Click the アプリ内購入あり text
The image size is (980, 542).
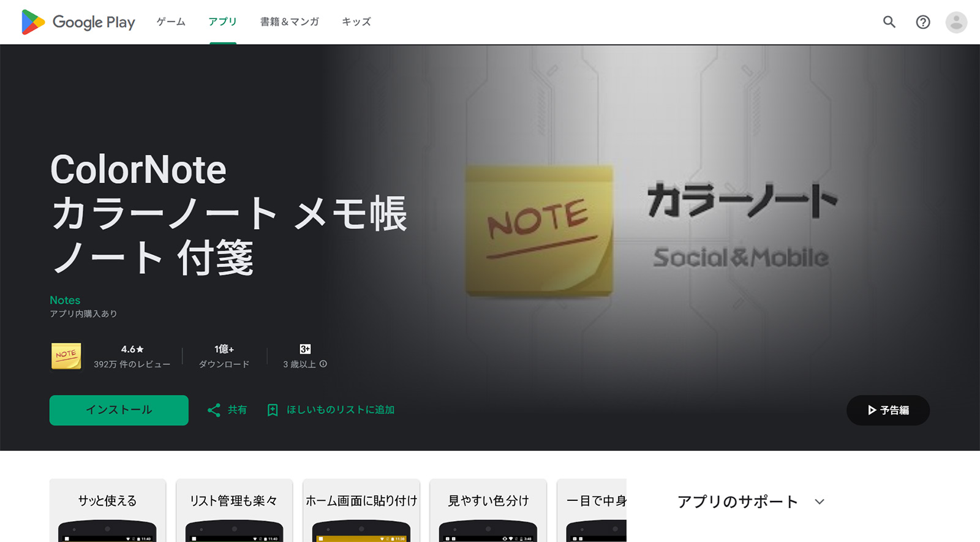[83, 314]
